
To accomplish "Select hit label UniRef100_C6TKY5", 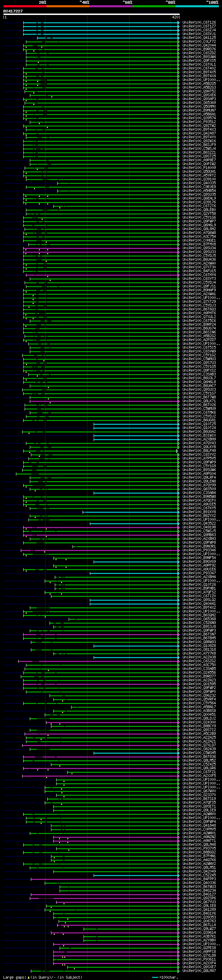I will click(199, 508).
